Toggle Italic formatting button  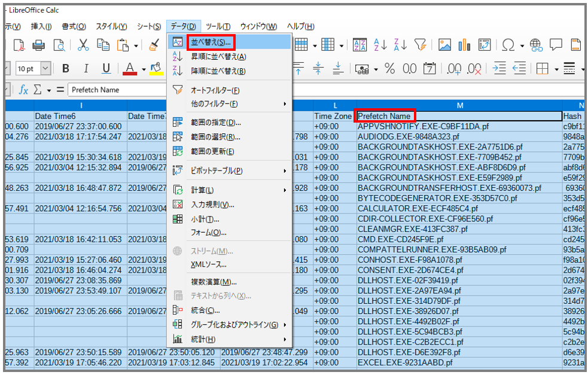[86, 69]
